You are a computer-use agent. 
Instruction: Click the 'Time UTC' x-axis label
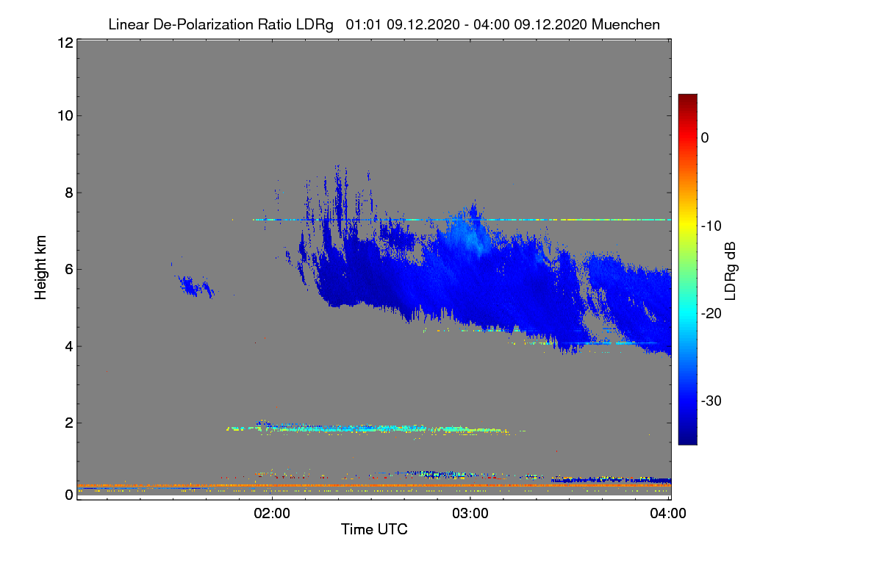tap(374, 529)
